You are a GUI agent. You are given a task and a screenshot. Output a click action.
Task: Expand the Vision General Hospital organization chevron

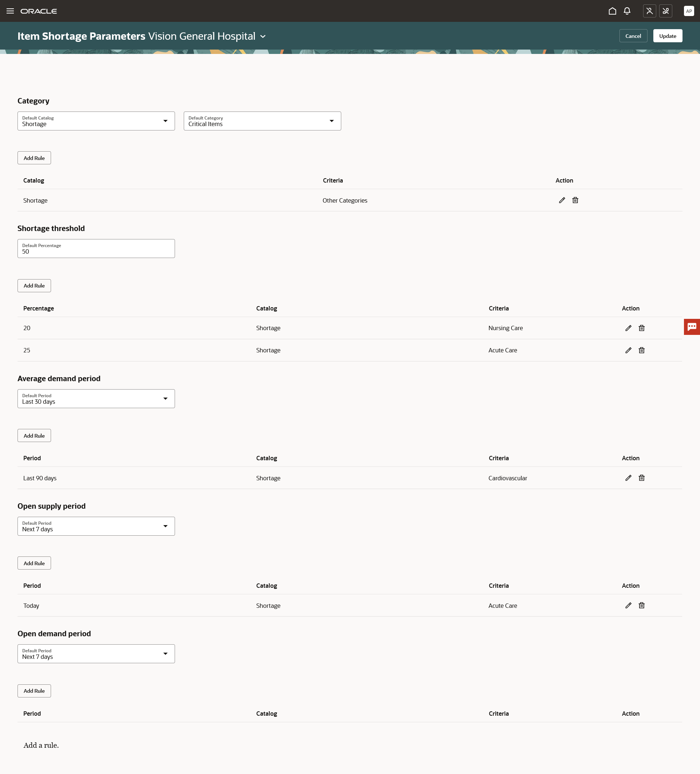[x=263, y=36]
